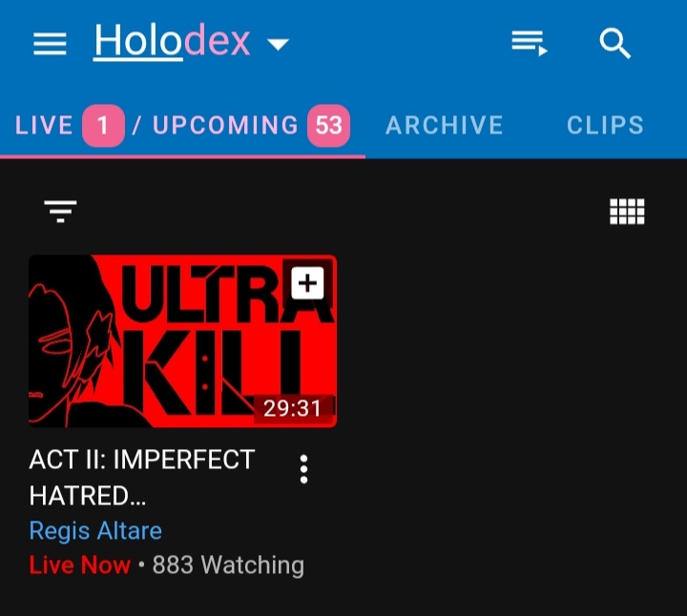Visit the Regis Altare channel link
Image resolution: width=687 pixels, height=616 pixels.
(95, 531)
